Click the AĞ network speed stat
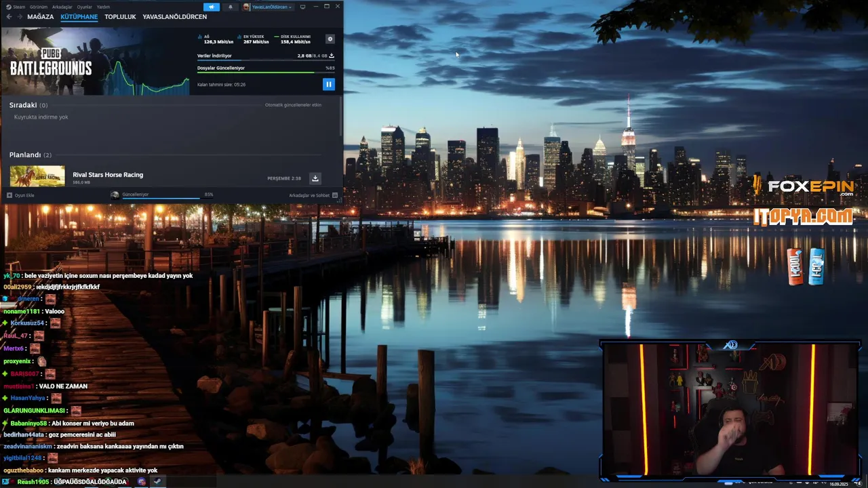Screen dimensions: 868x488 [216, 39]
